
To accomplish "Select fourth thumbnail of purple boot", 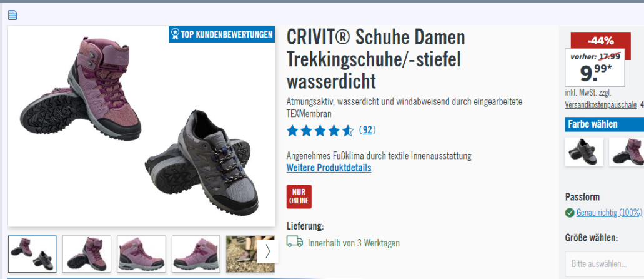I will (196, 254).
